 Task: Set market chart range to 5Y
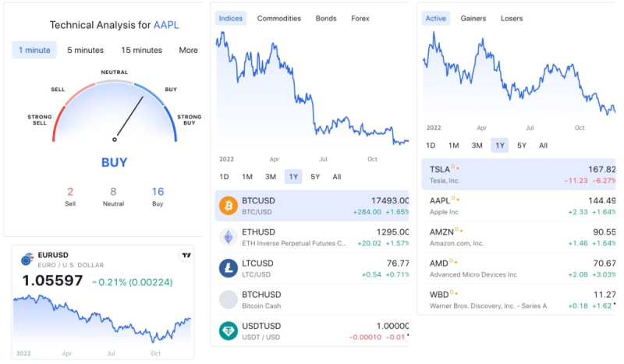pos(315,177)
